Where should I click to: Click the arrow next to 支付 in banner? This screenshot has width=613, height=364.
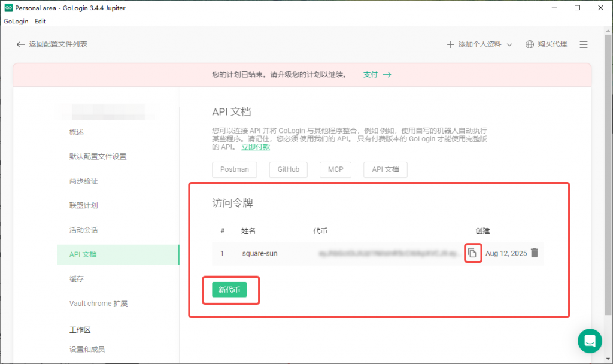click(x=387, y=75)
